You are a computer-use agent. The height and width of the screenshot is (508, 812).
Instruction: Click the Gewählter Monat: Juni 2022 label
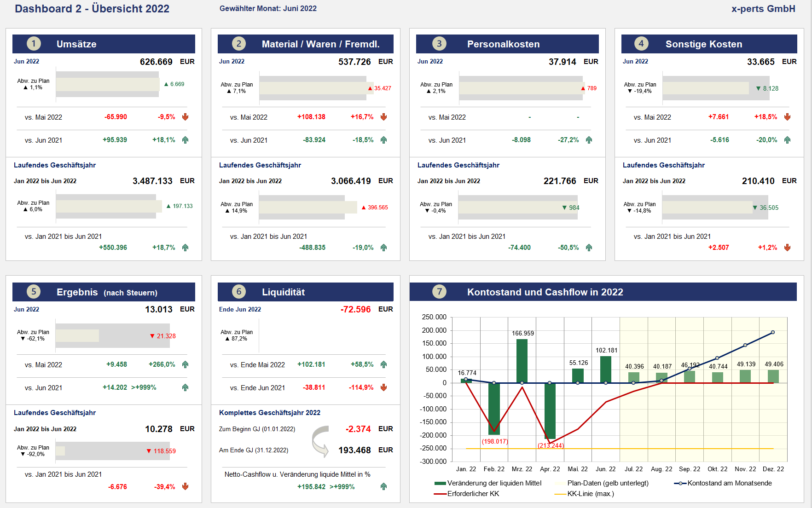268,8
